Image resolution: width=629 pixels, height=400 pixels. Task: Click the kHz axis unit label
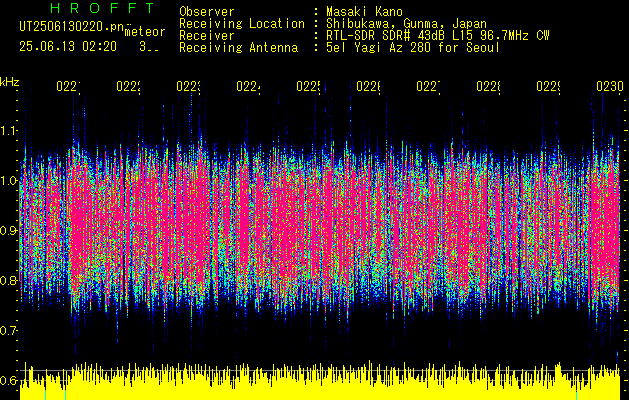point(10,83)
